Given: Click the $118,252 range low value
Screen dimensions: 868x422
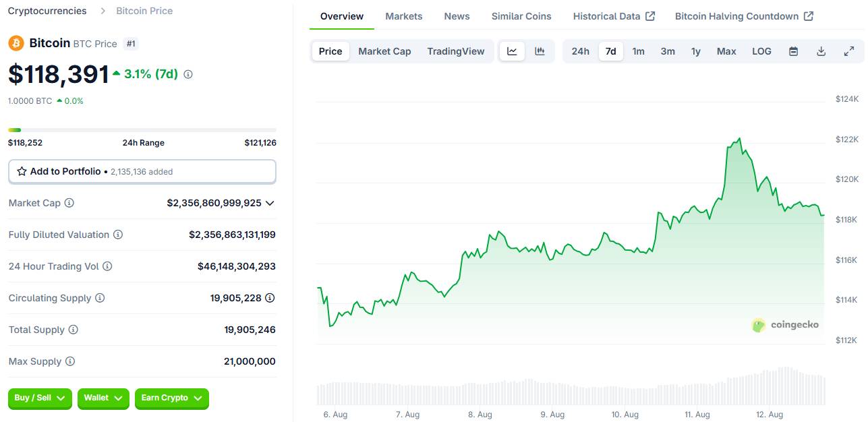Looking at the screenshot, I should (x=24, y=143).
